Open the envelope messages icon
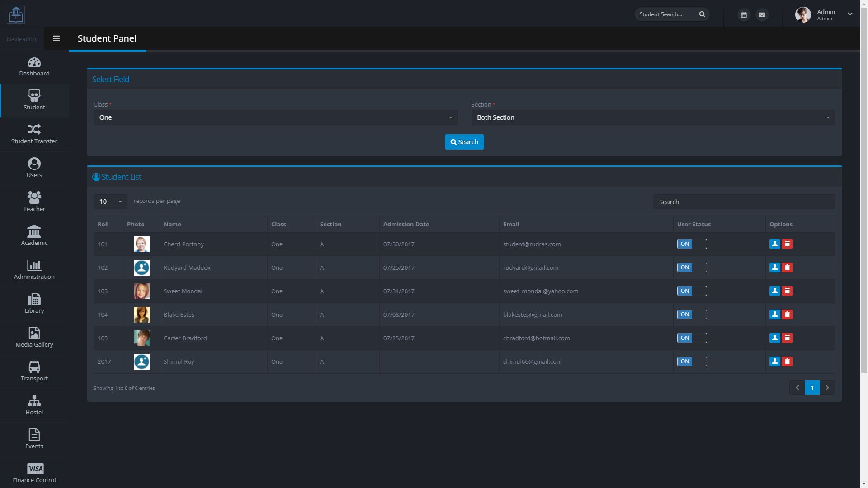 tap(762, 15)
